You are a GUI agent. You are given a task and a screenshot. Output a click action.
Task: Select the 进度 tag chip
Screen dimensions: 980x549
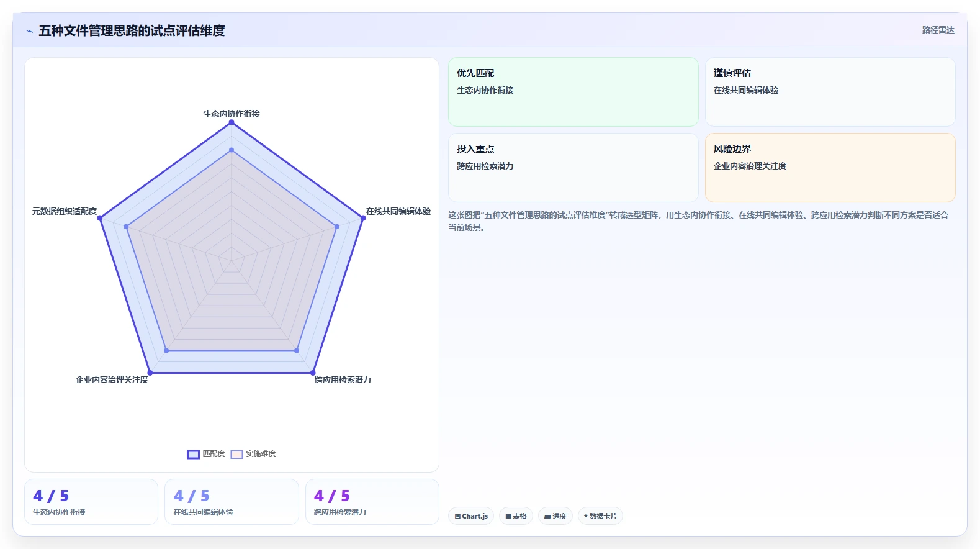pos(555,516)
